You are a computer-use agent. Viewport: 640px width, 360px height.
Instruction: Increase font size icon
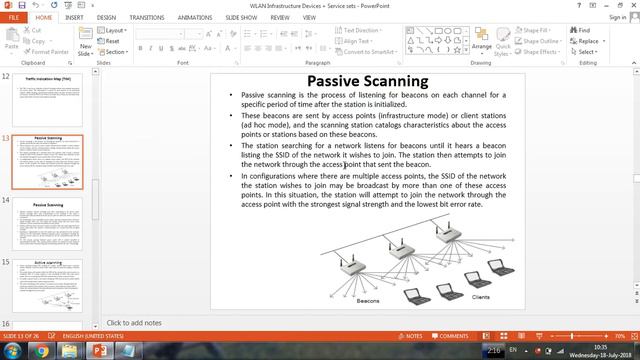tap(209, 34)
